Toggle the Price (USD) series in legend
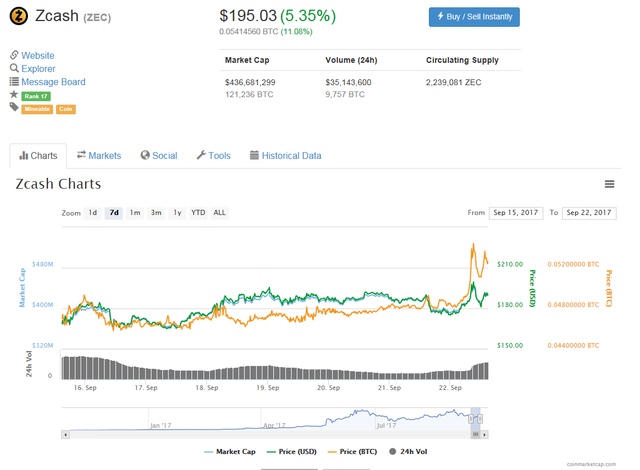640x470 pixels. pos(291,452)
